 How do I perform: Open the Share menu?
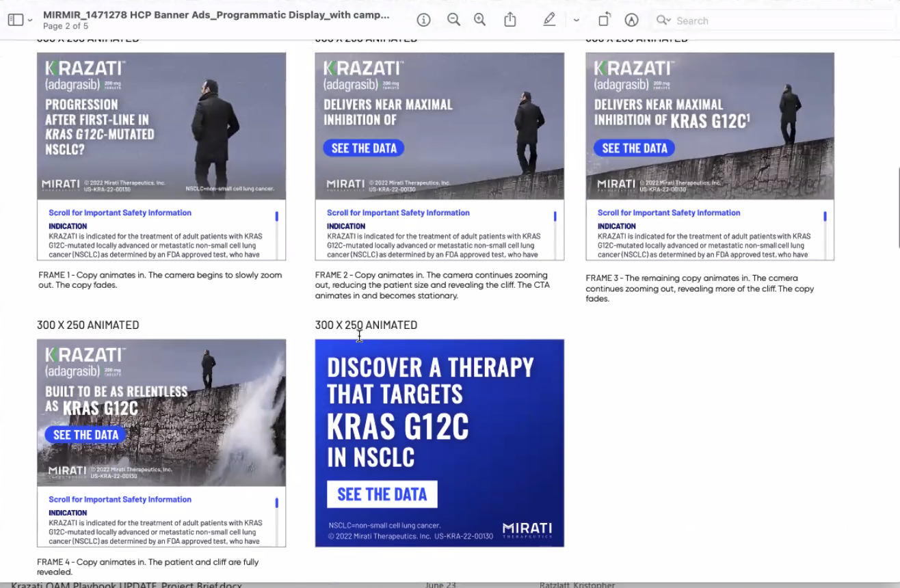(x=510, y=21)
